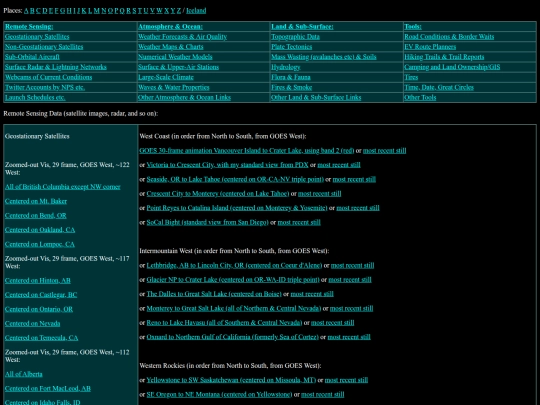This screenshot has height=405, width=540.
Task: Open the Iceland places link
Action: point(196,10)
